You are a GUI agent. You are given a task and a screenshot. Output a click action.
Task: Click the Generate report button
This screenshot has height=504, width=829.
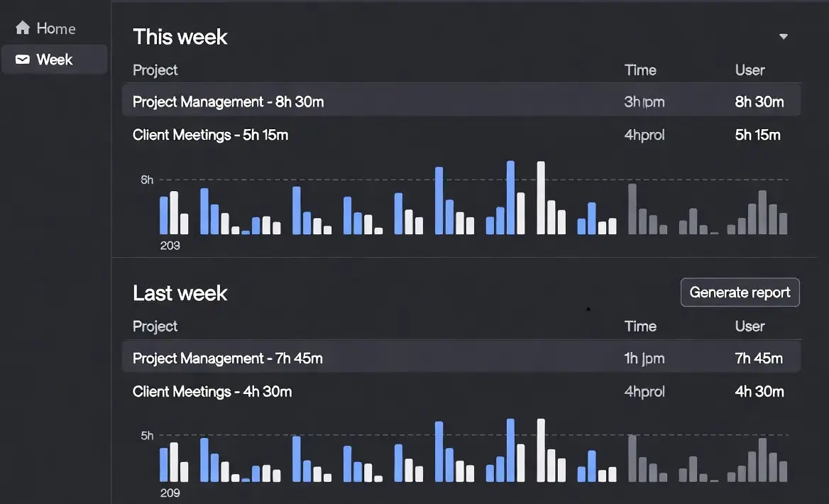coord(740,292)
